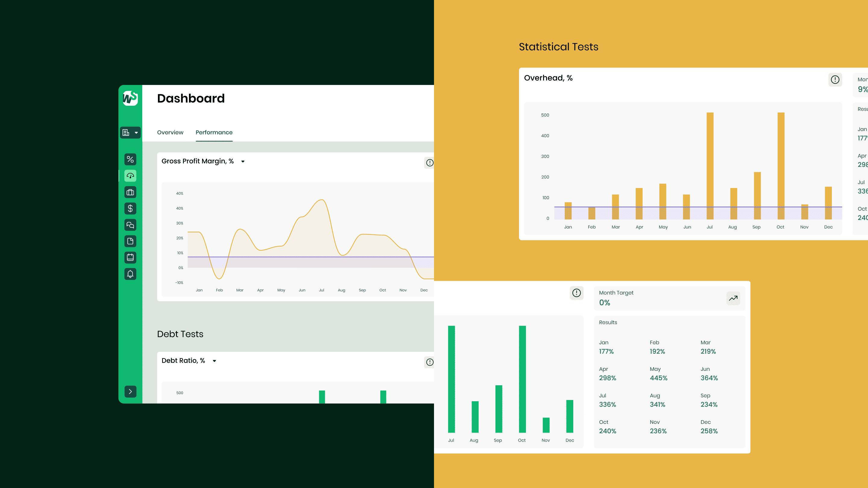
Task: Click the dollar sign sidebar icon
Action: point(130,208)
